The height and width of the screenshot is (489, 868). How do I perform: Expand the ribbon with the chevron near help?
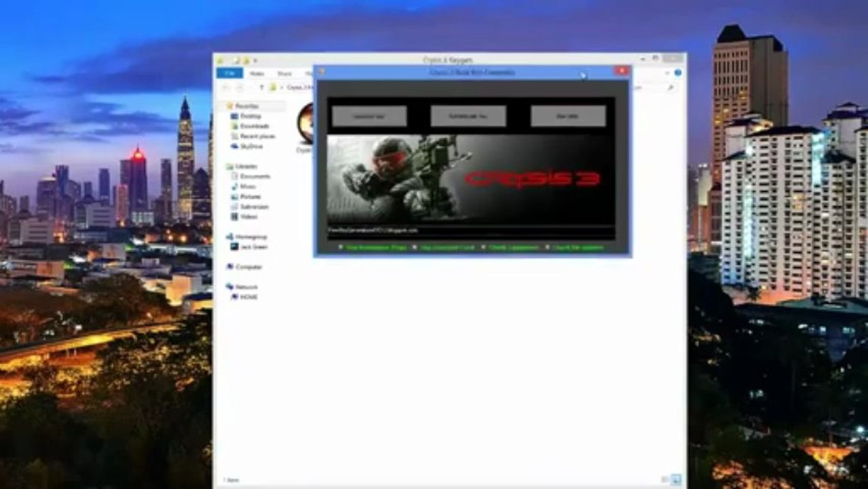pyautogui.click(x=666, y=73)
